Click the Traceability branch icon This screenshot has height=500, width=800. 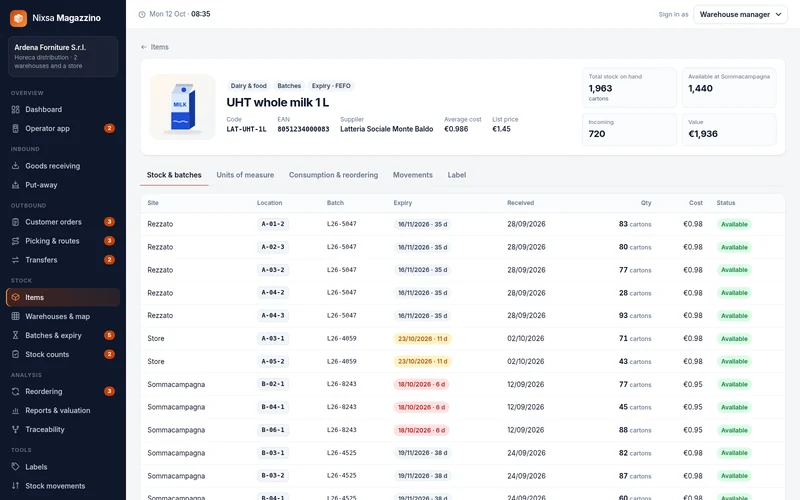15,430
